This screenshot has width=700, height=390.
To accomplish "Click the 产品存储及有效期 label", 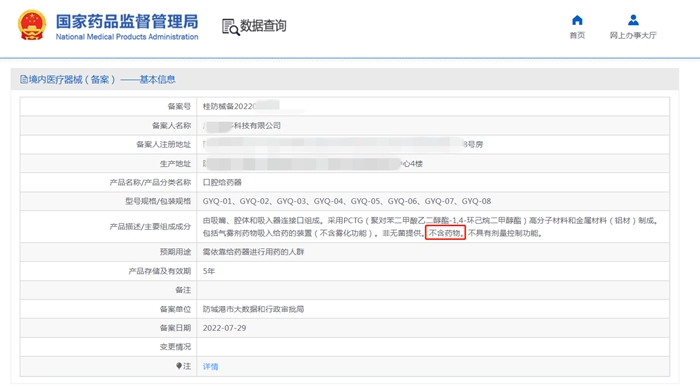I will click(159, 271).
